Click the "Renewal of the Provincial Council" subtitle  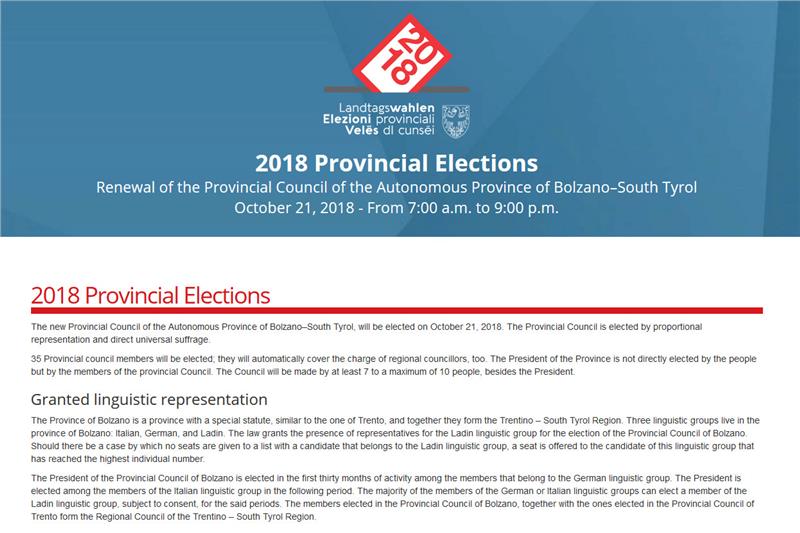(396, 187)
